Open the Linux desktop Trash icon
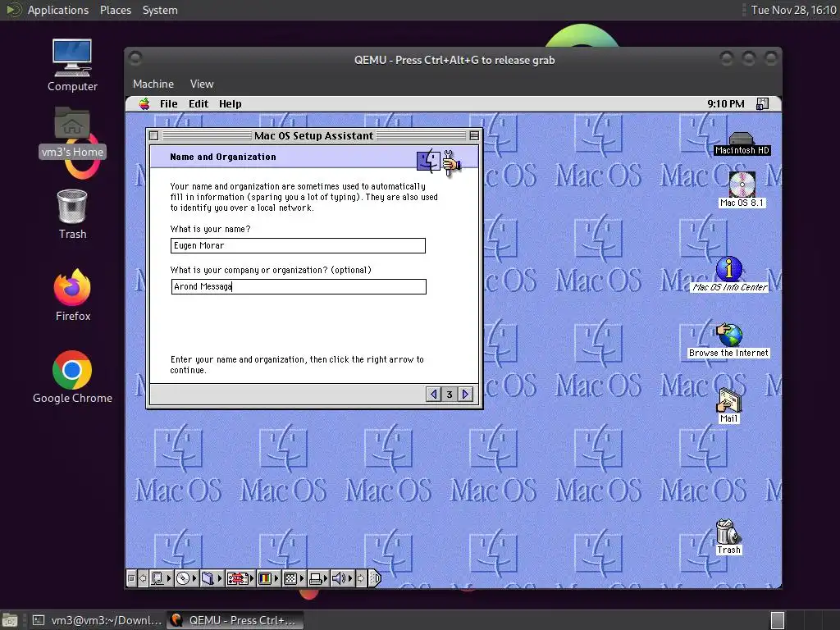 tap(72, 214)
